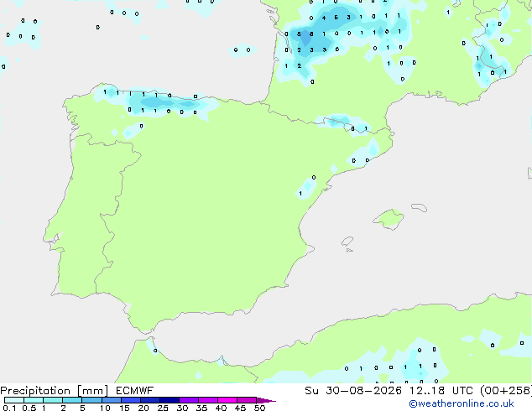
Task: Click the '10' legend scale value
Action: (105, 408)
